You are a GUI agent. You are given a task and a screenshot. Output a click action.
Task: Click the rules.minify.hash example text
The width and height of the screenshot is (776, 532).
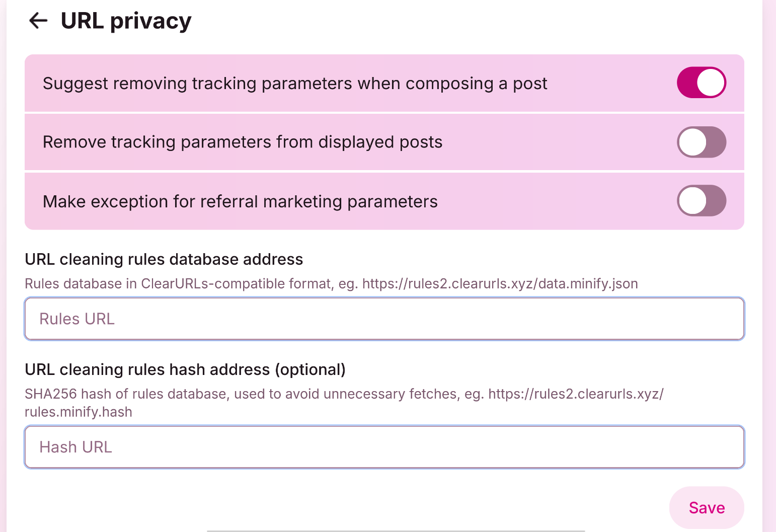[79, 412]
